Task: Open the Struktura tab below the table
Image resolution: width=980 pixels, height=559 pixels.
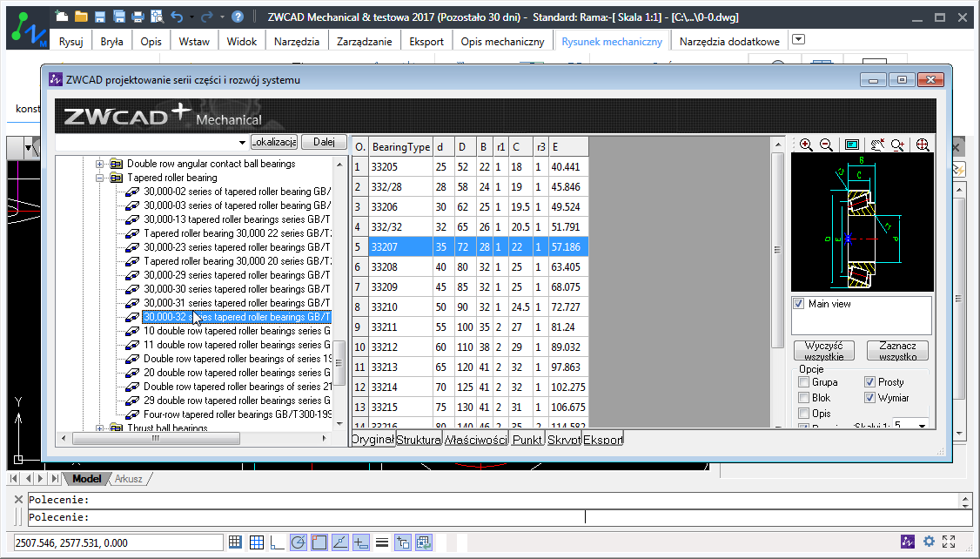Action: [419, 440]
